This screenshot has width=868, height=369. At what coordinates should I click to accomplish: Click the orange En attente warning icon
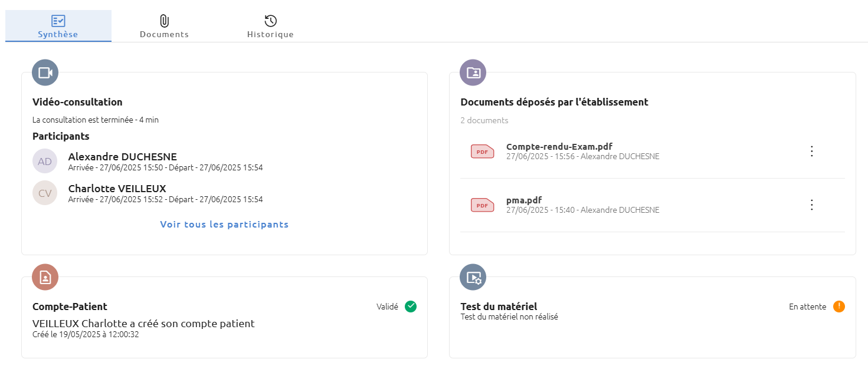pos(839,307)
